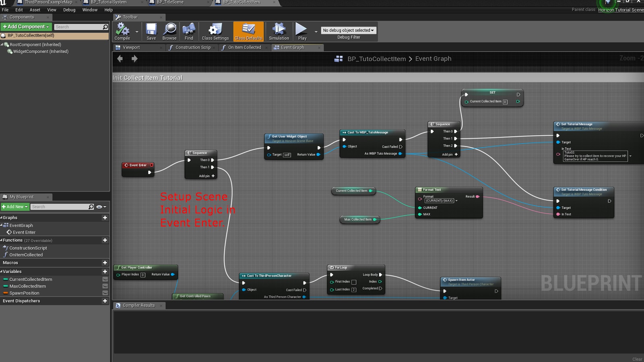
Task: Toggle visibility eye on CurrentCollectedItem variable
Action: pos(105,279)
